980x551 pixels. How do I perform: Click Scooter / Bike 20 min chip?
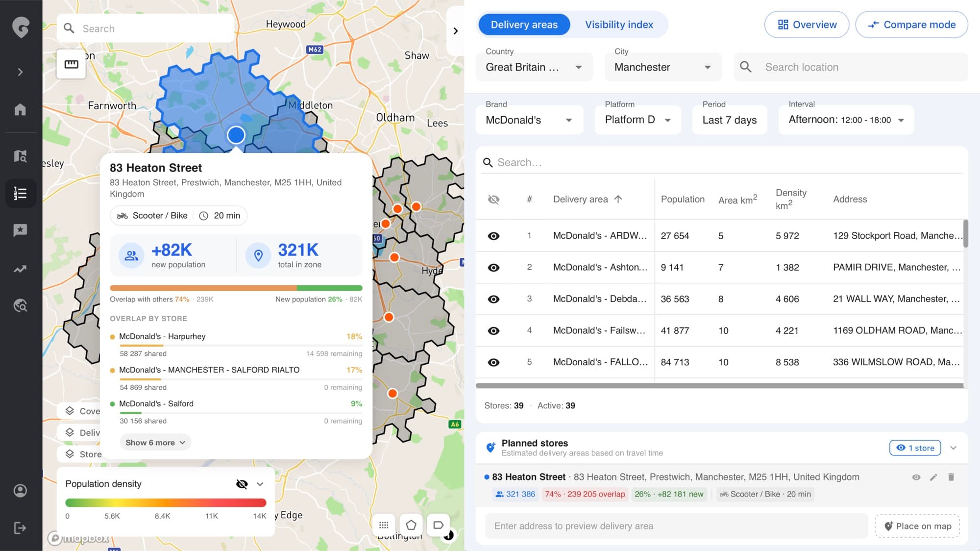pos(178,216)
